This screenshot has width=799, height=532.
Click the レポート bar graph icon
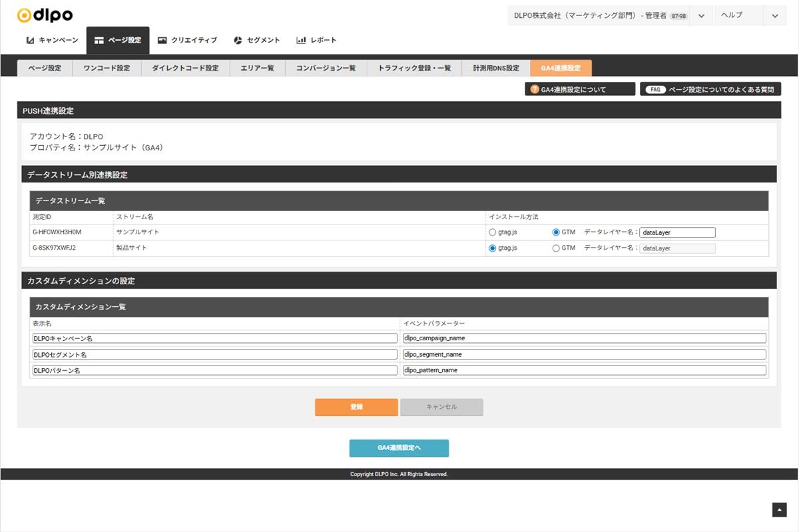coord(301,41)
